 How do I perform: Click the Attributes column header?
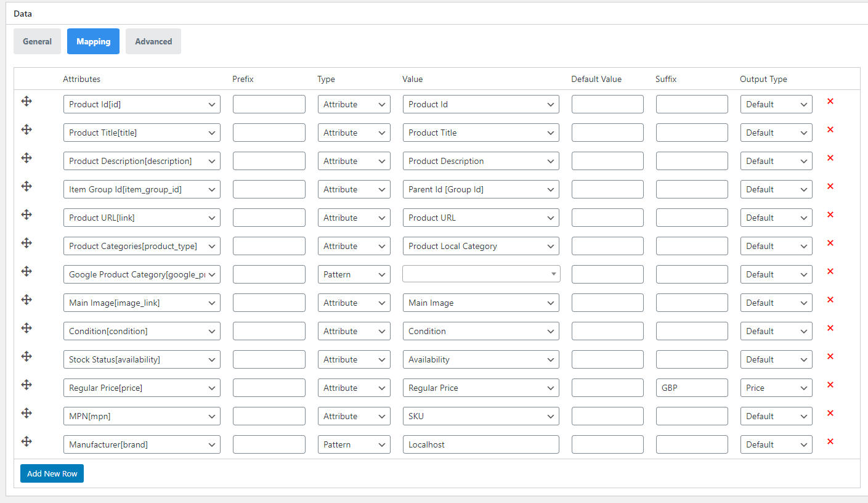pos(81,79)
